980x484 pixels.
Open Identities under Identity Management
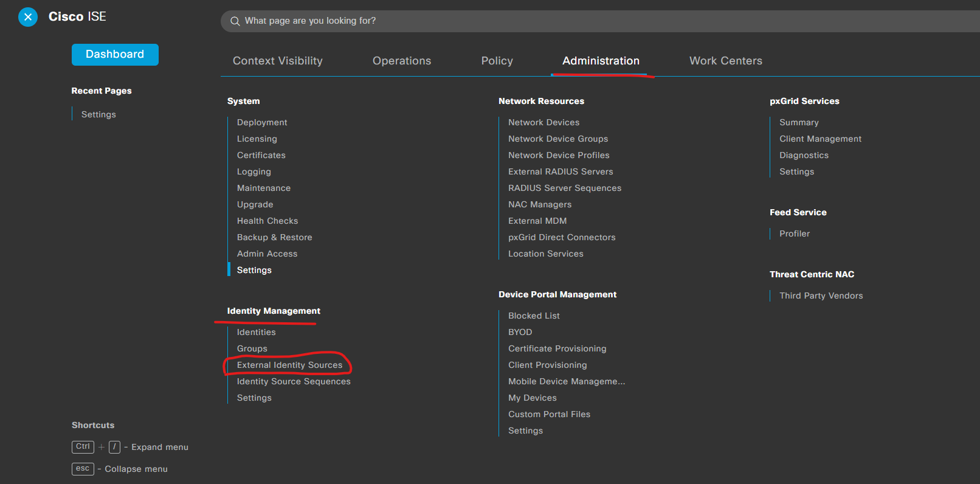coord(257,332)
